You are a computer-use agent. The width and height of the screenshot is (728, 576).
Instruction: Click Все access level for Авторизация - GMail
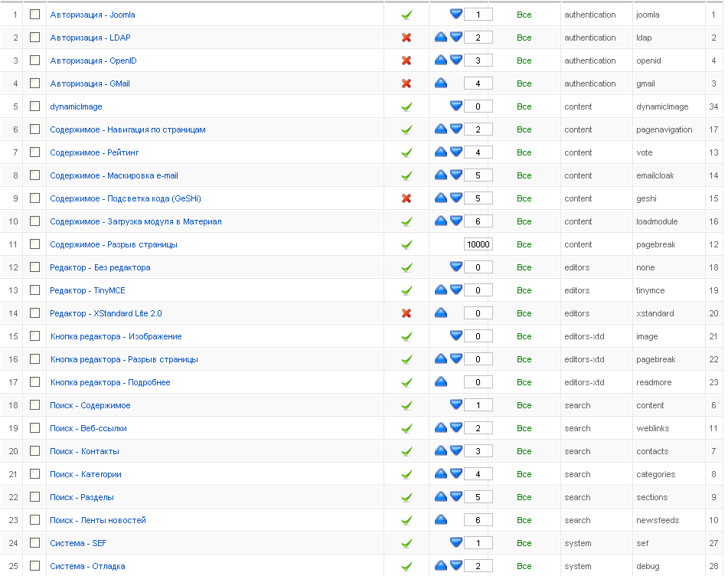(524, 83)
